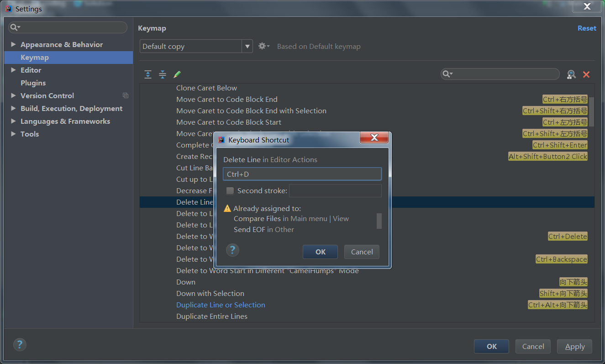Open the gear menu next to the keymap dropdown
This screenshot has width=605, height=364.
pyautogui.click(x=264, y=46)
